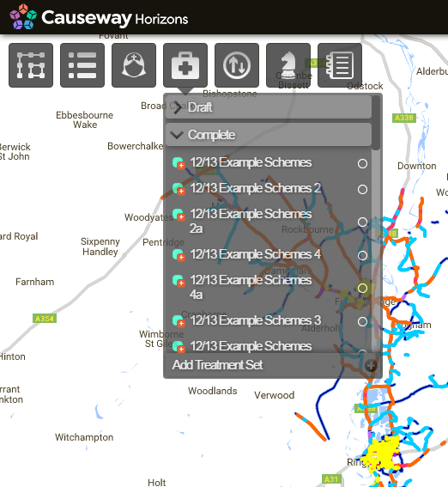
Task: Click the Verwood map label
Action: pyautogui.click(x=275, y=395)
